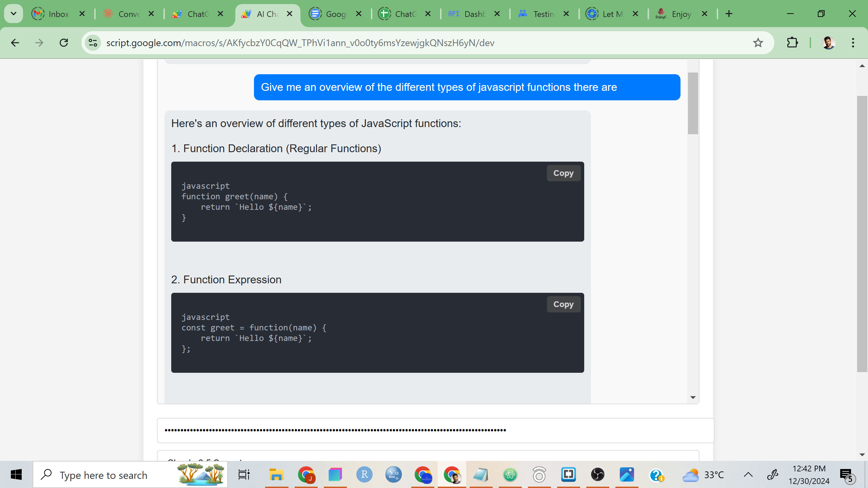
Task: Open the Chrome profile avatar
Action: pos(828,43)
